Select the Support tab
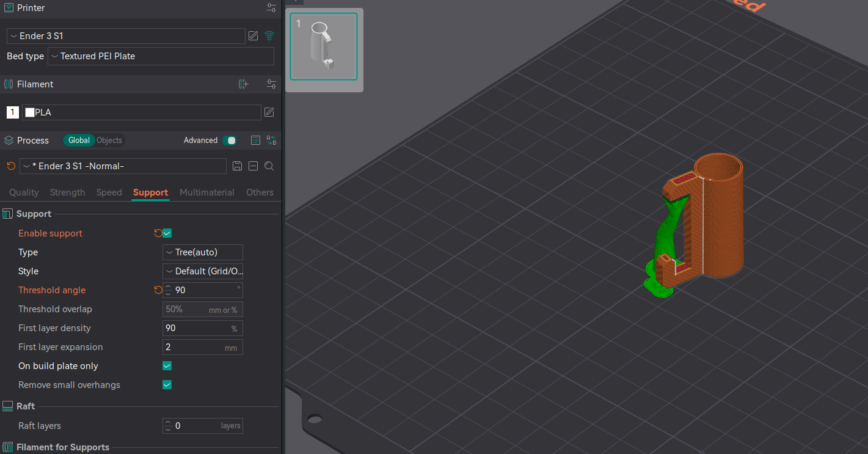 [150, 192]
